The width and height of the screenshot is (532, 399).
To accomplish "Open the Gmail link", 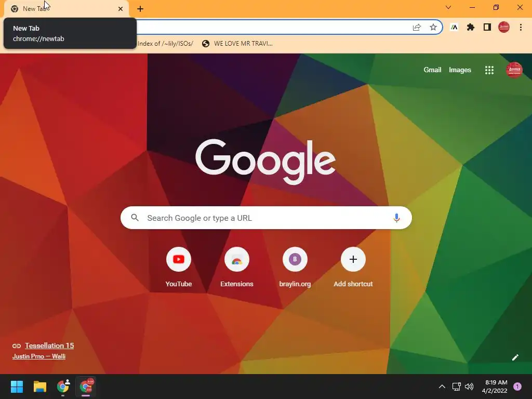I will point(432,70).
